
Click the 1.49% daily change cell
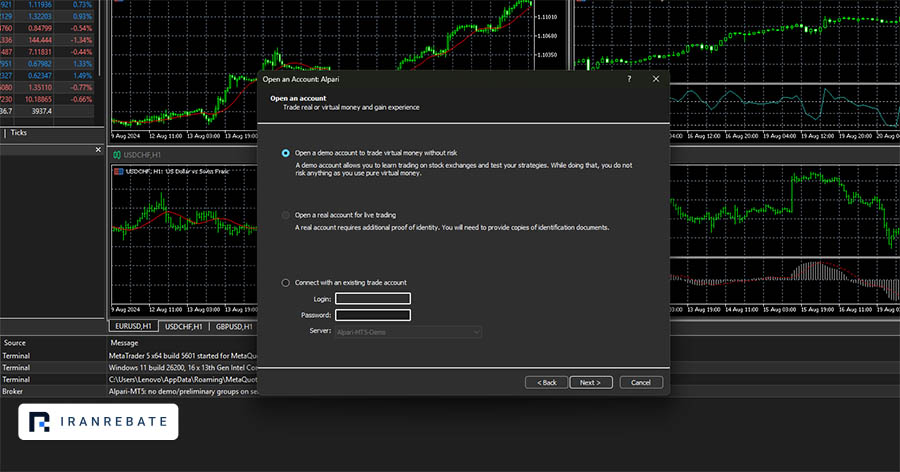pos(83,75)
